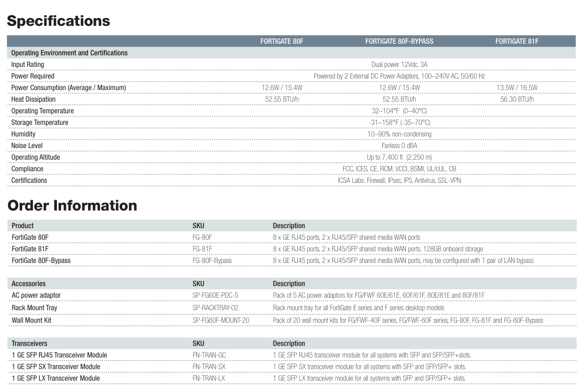Image resolution: width=583 pixels, height=392 pixels.
Task: Click the Operating Altitude row label
Action: point(36,157)
